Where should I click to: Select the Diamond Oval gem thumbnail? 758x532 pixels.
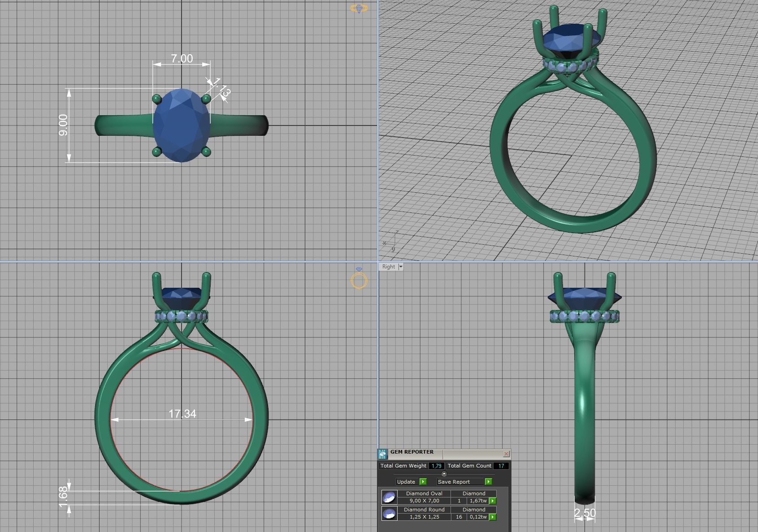click(389, 497)
